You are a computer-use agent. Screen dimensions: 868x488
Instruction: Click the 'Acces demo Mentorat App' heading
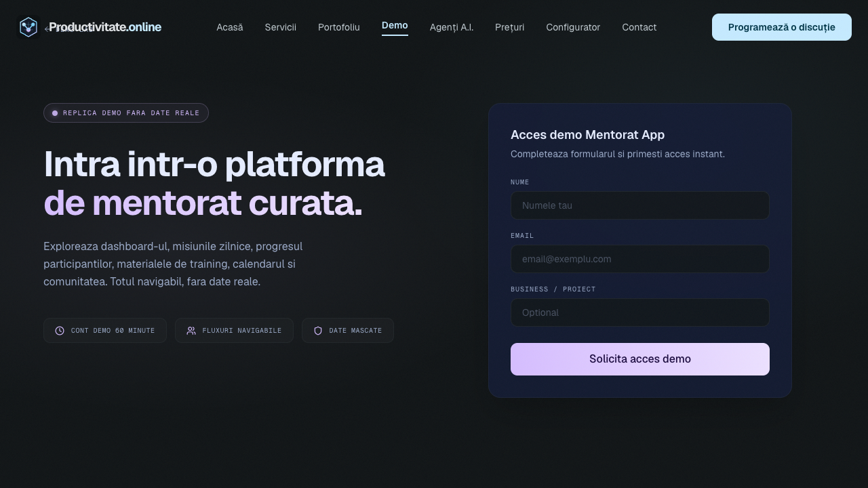(x=587, y=135)
